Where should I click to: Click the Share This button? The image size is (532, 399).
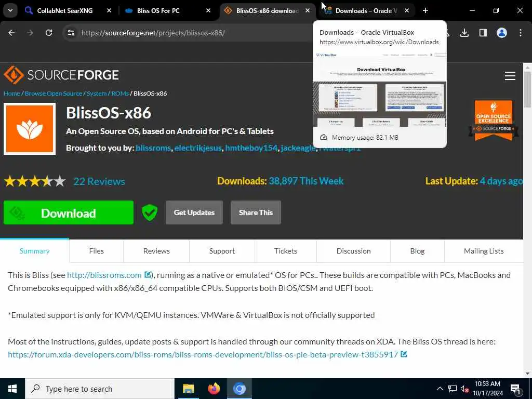256,212
